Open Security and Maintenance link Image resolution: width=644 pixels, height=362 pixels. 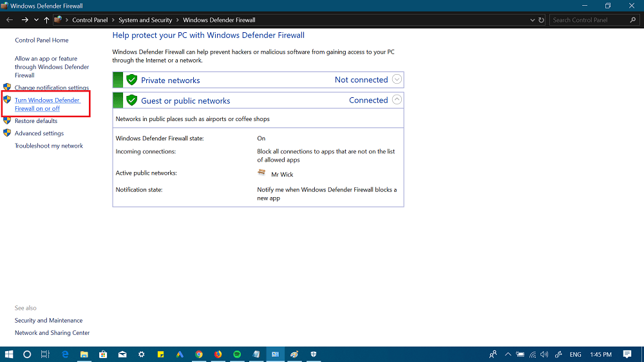48,321
